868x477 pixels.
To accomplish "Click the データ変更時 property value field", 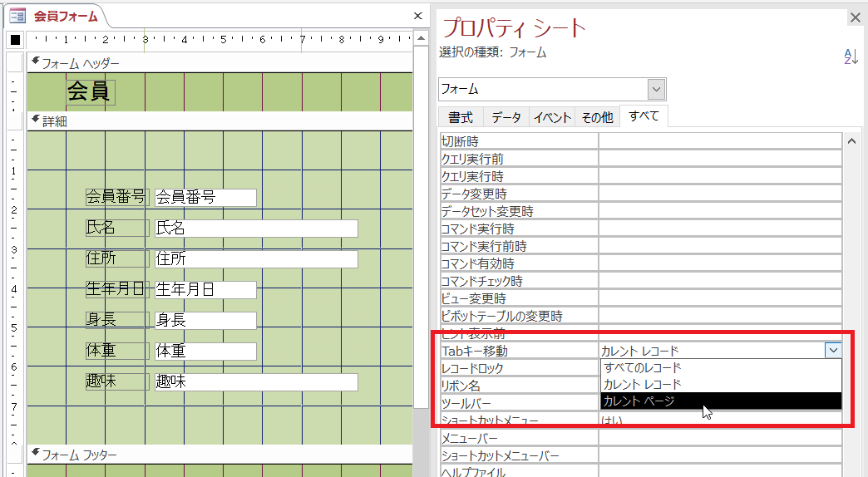I will 720,194.
